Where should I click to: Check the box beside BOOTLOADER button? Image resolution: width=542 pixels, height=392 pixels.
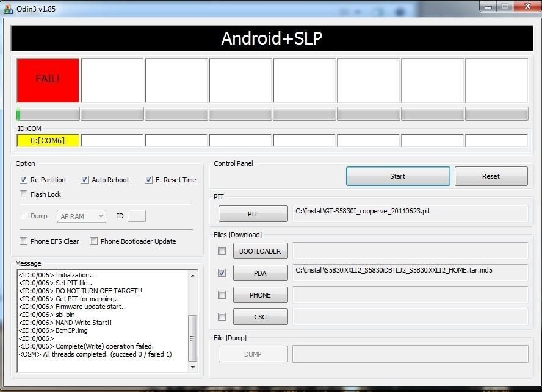click(222, 251)
